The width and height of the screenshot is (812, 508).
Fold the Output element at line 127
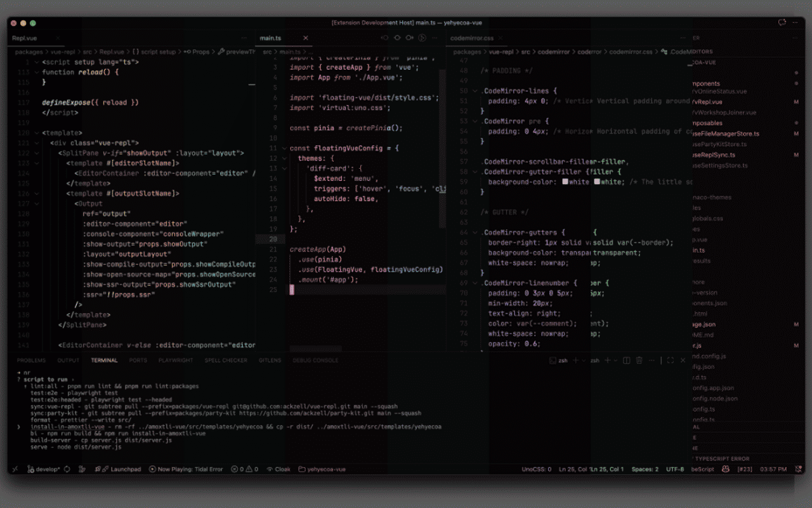pyautogui.click(x=36, y=204)
